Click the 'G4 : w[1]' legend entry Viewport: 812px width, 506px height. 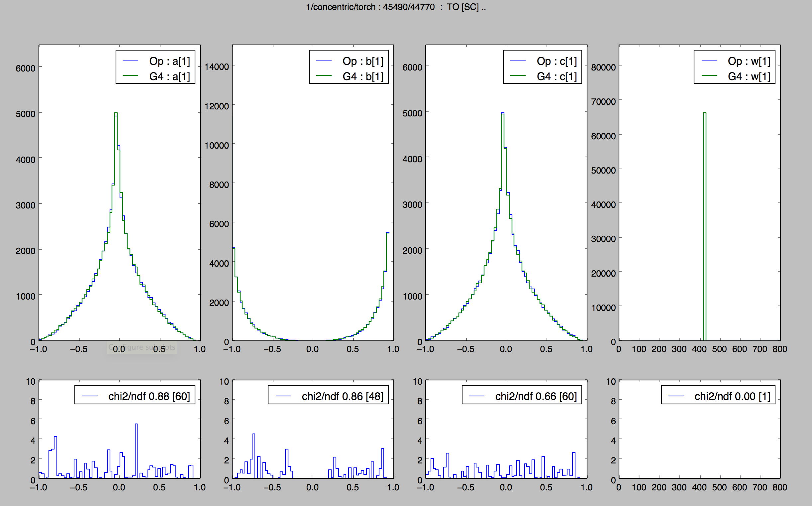pos(736,76)
